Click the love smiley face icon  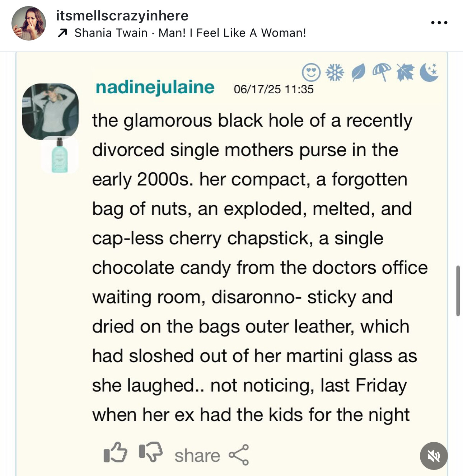pyautogui.click(x=311, y=72)
